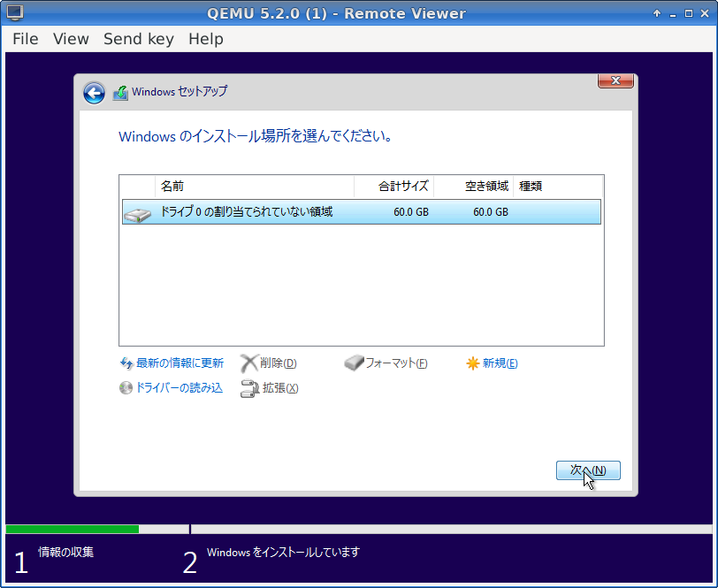Click the back arrow in Windows Setup
The image size is (718, 588).
94,93
